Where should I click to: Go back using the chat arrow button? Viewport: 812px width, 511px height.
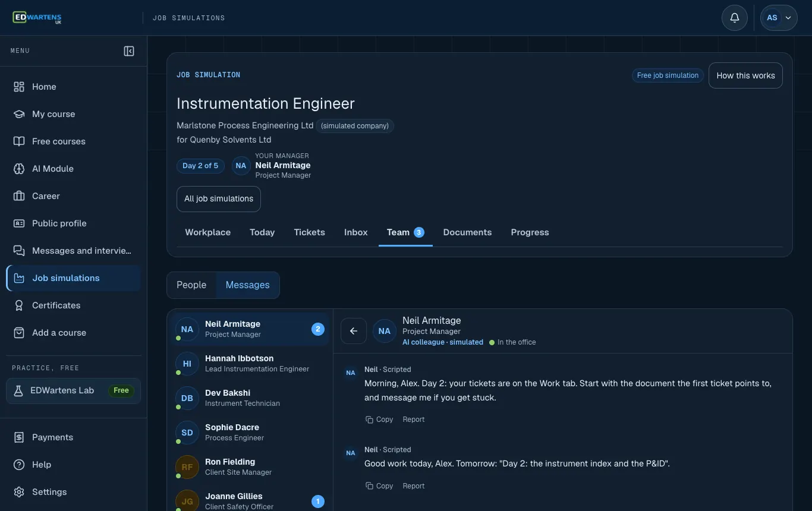click(354, 331)
